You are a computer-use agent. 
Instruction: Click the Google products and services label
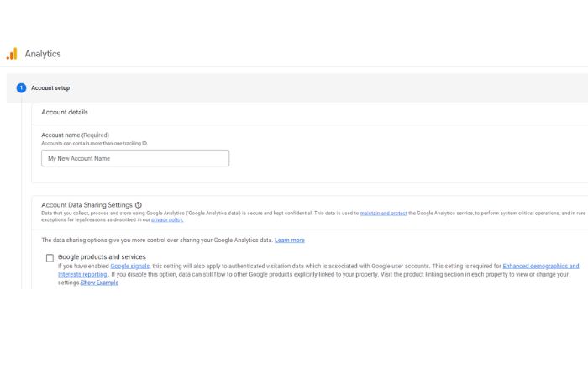[102, 257]
